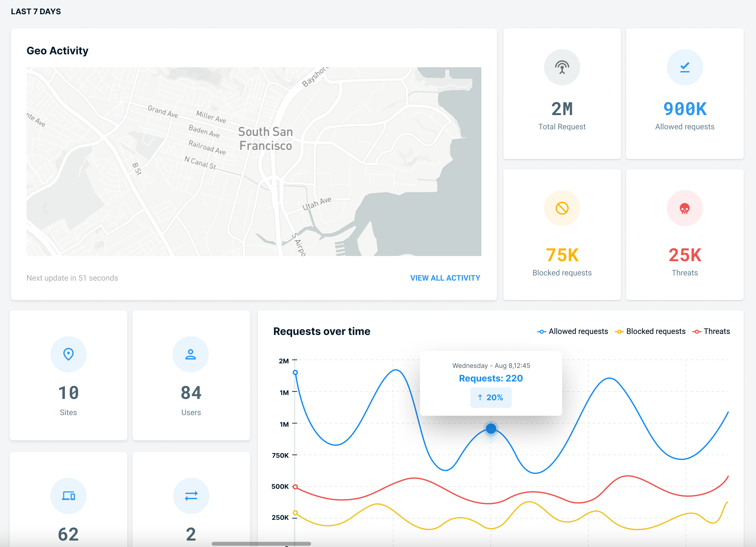The height and width of the screenshot is (547, 756).
Task: Click the transfer arrows icon above 2
Action: click(x=191, y=496)
